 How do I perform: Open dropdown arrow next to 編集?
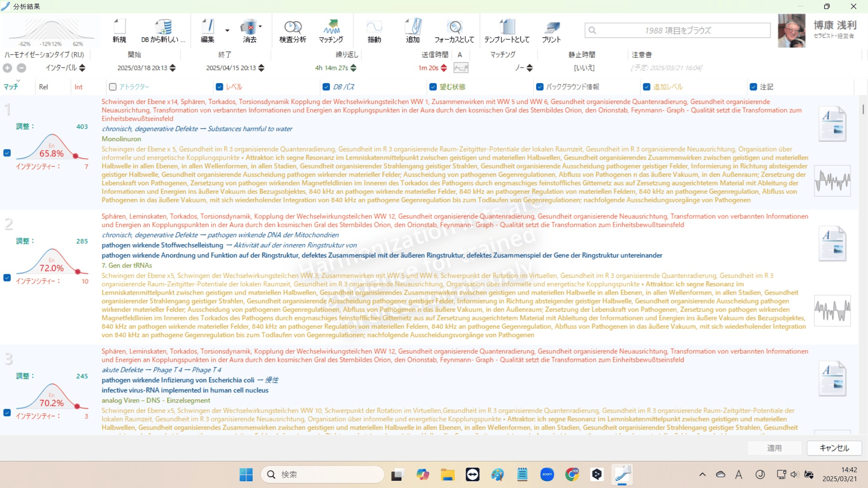227,31
